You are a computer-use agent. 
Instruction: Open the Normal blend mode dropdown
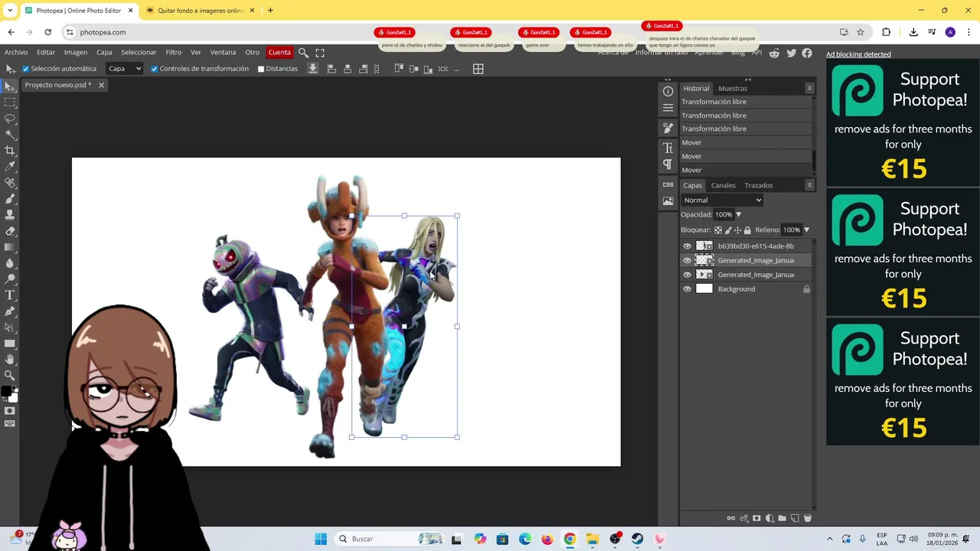click(722, 201)
